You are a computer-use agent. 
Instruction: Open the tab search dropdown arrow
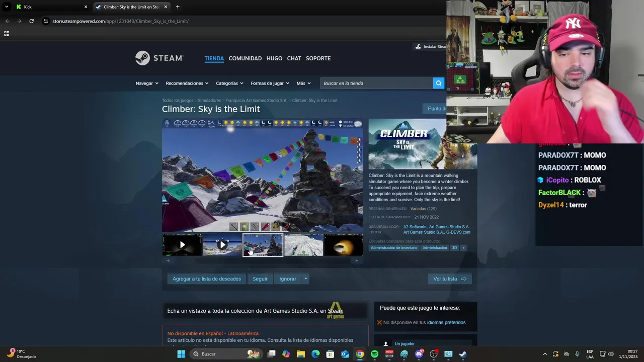7,7
